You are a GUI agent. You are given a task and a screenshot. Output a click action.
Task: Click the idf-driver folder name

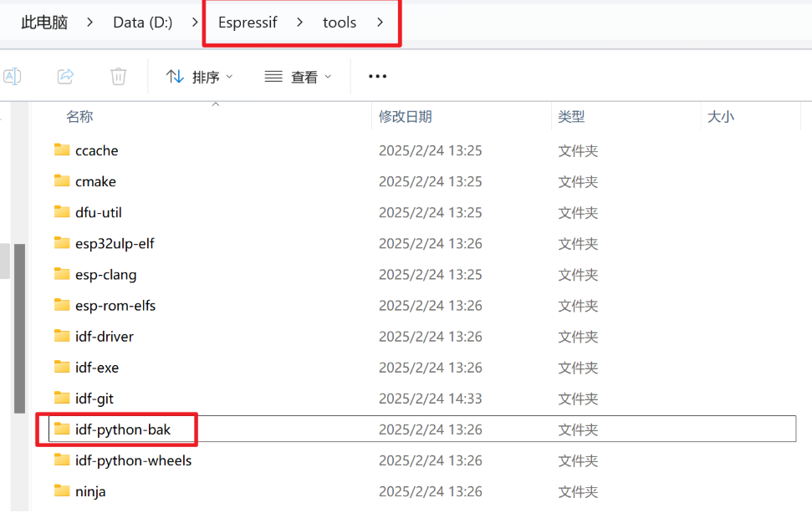(x=105, y=337)
